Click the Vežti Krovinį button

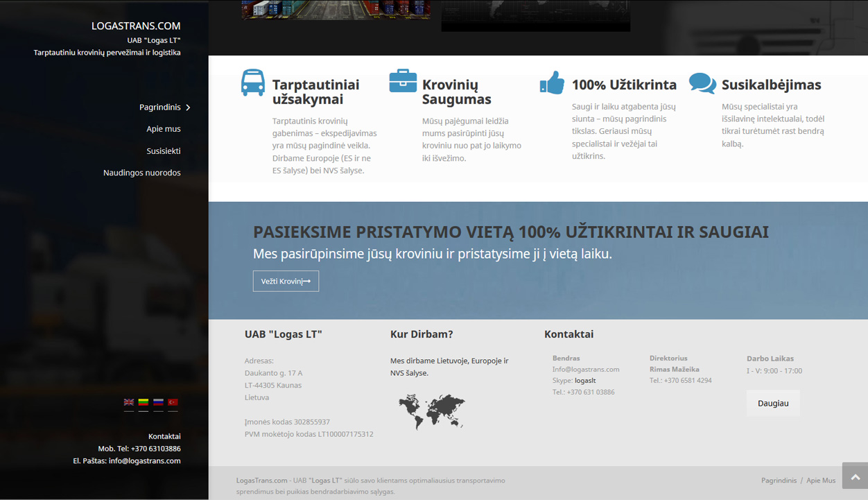pyautogui.click(x=286, y=281)
